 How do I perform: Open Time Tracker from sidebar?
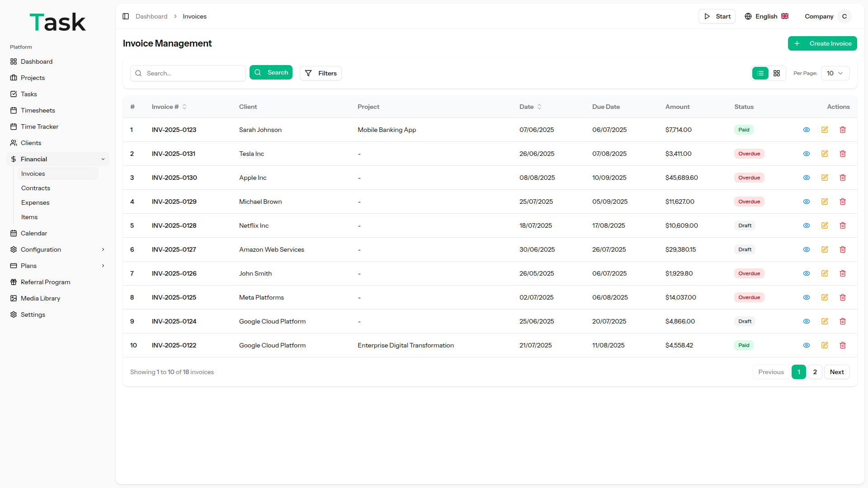39,127
